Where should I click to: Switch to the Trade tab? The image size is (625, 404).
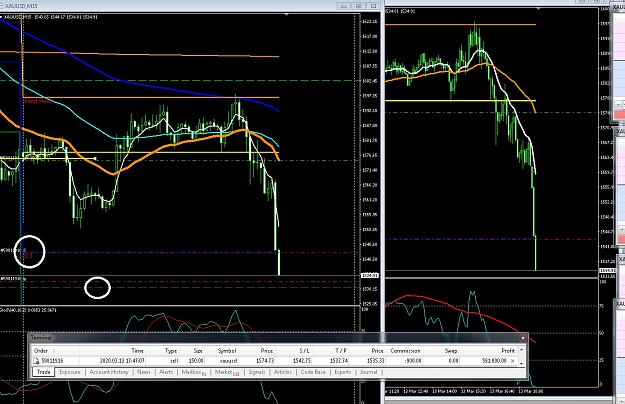click(x=43, y=372)
